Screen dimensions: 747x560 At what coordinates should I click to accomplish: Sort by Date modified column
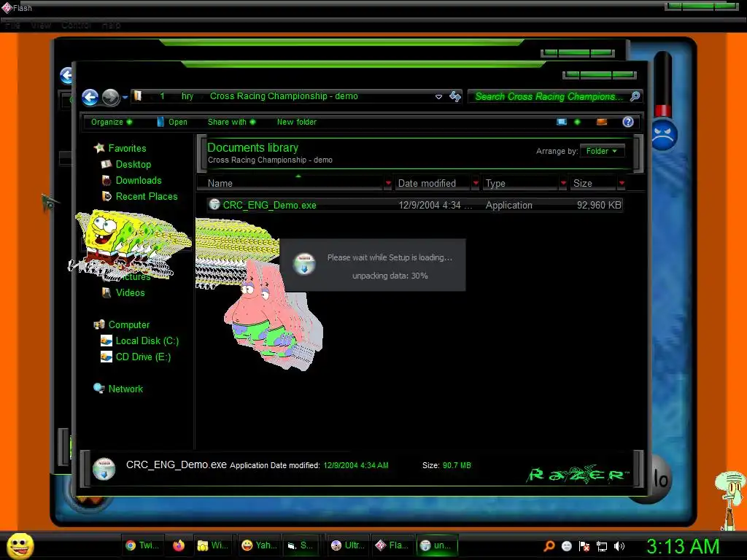coord(433,183)
